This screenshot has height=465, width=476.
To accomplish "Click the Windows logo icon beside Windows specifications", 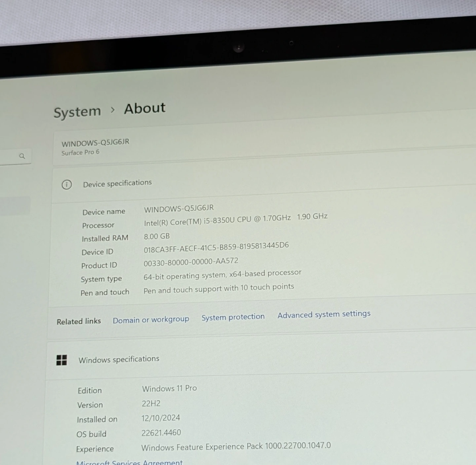I will (x=61, y=360).
